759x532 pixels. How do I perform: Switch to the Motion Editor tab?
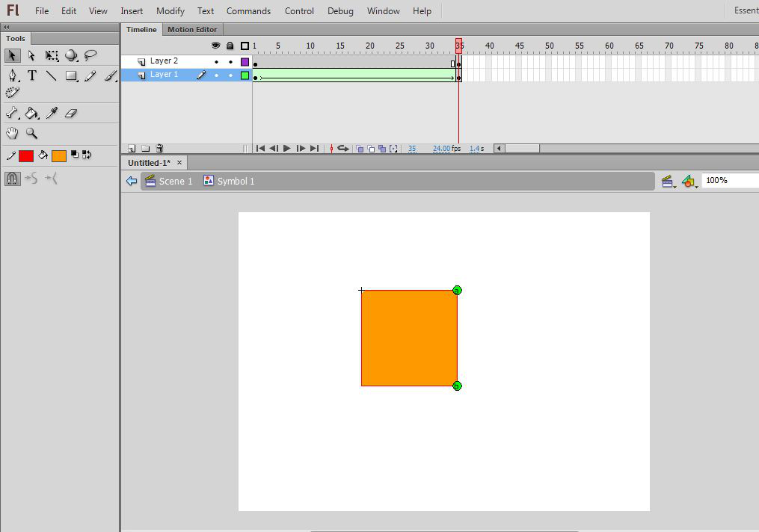tap(192, 30)
